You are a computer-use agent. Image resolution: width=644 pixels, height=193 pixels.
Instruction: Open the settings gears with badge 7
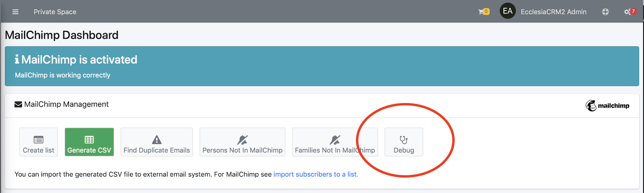pos(630,12)
